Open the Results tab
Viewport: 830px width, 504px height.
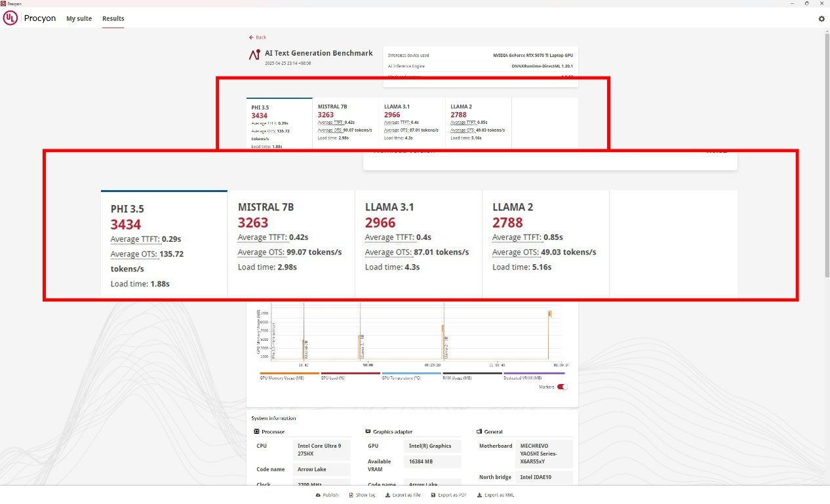(x=113, y=18)
